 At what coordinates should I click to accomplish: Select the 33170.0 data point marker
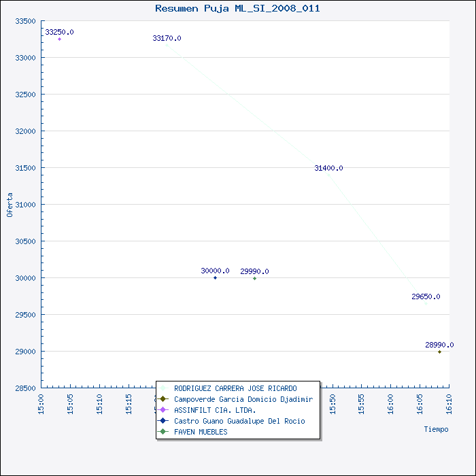pyautogui.click(x=167, y=46)
